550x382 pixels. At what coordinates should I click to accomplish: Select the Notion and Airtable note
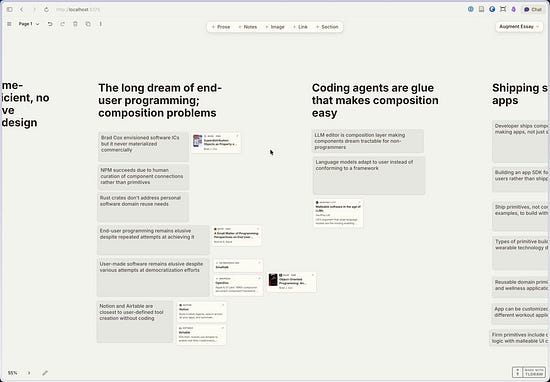(x=135, y=321)
